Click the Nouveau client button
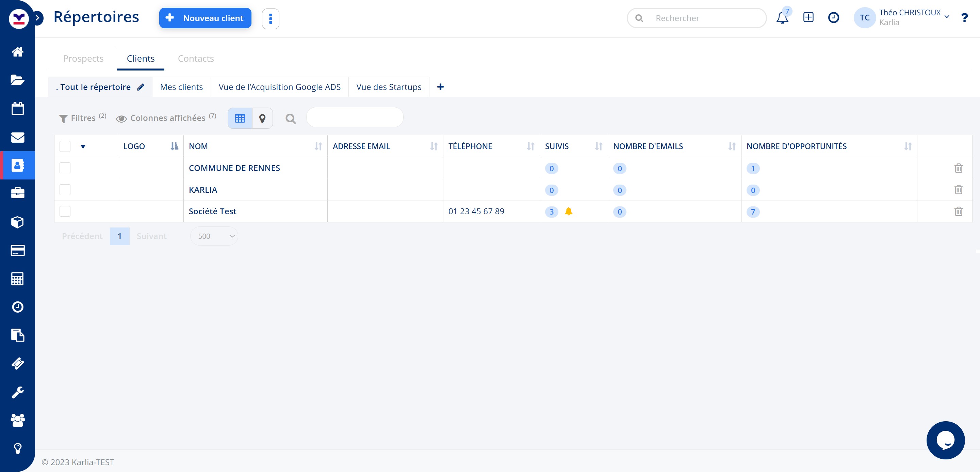 [205, 18]
